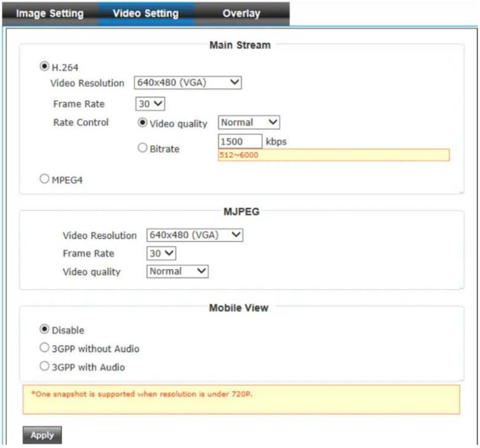Viewport: 480px width, 448px height.
Task: Click the MJPEG section heading
Action: tap(241, 212)
